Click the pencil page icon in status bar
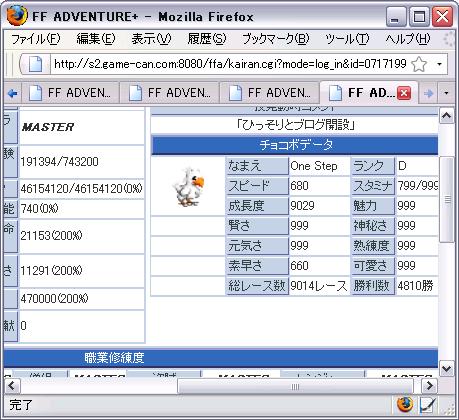Viewport: 459px width, 420px height. click(428, 405)
